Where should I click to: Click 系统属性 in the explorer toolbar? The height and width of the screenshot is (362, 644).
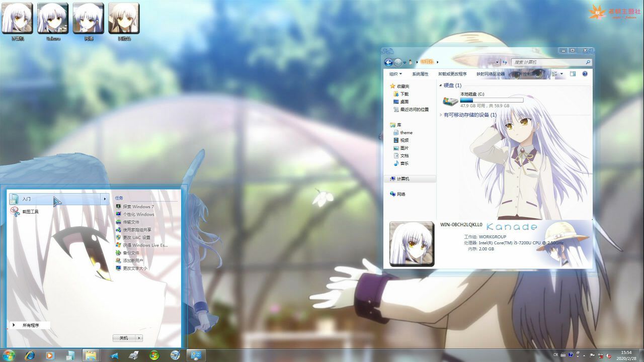420,74
